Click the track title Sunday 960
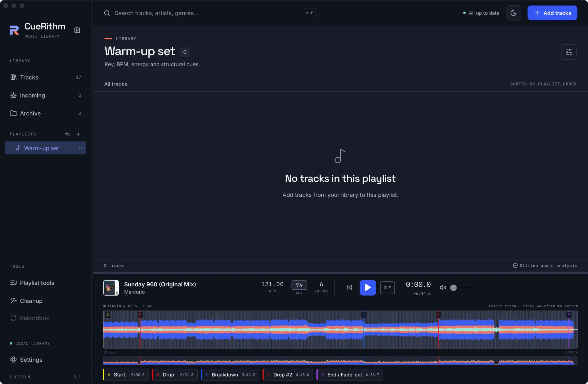The width and height of the screenshot is (588, 384). click(x=160, y=284)
